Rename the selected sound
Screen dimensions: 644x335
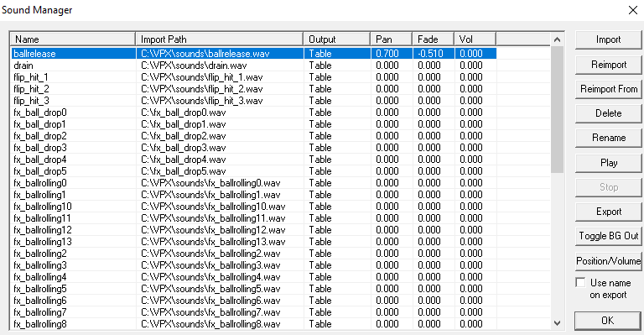click(x=608, y=138)
